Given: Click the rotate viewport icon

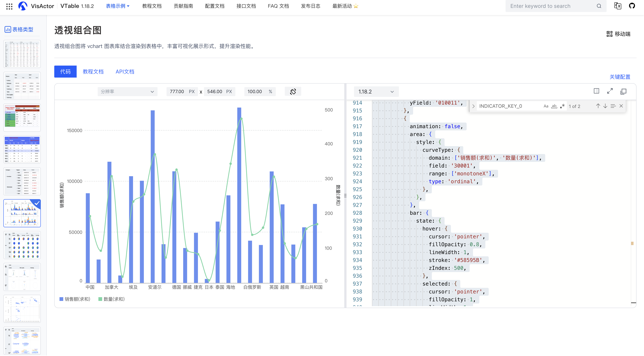Looking at the screenshot, I should click(x=293, y=92).
